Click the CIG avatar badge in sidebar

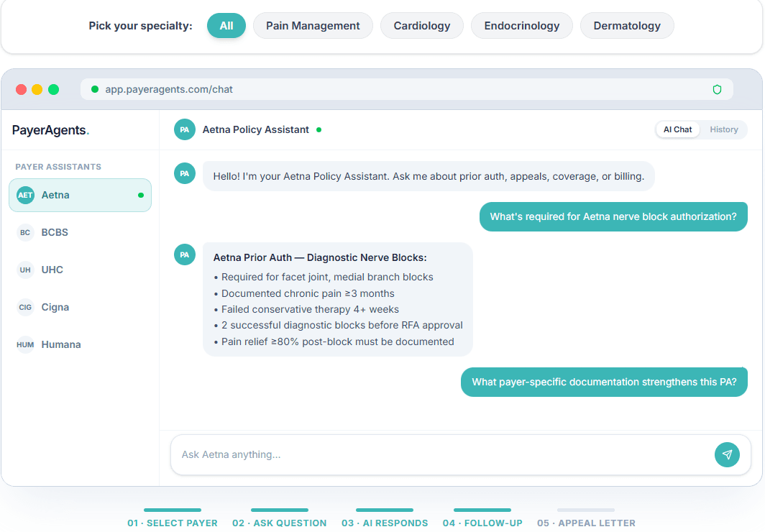25,307
